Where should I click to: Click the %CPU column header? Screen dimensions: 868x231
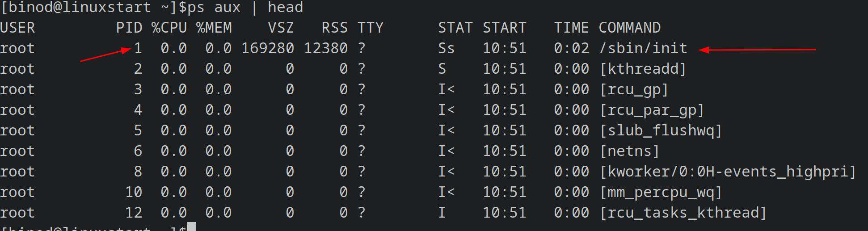(169, 28)
